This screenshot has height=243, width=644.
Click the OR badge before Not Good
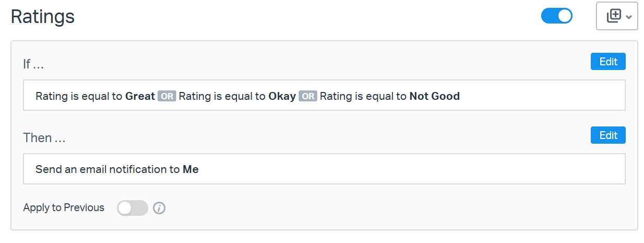(x=308, y=96)
